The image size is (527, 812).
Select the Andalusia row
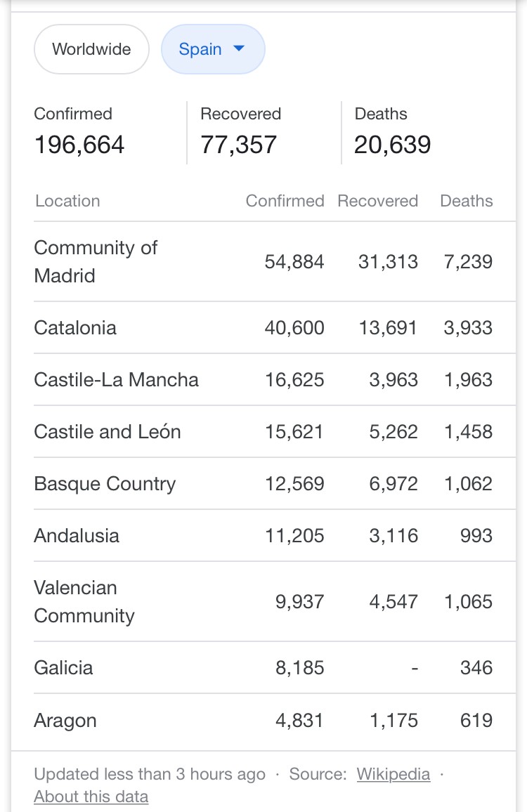[275, 535]
